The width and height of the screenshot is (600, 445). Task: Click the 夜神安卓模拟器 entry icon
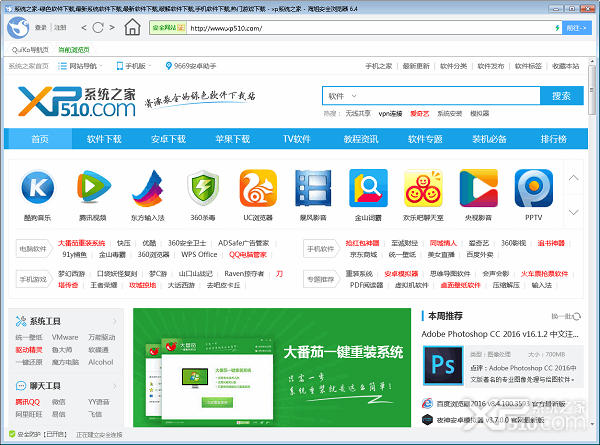point(427,420)
